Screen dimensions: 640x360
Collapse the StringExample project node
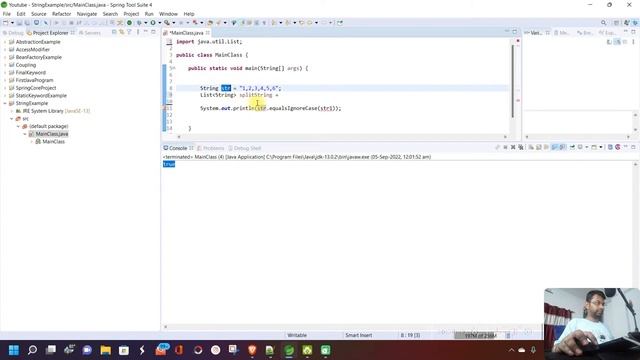click(x=5, y=103)
